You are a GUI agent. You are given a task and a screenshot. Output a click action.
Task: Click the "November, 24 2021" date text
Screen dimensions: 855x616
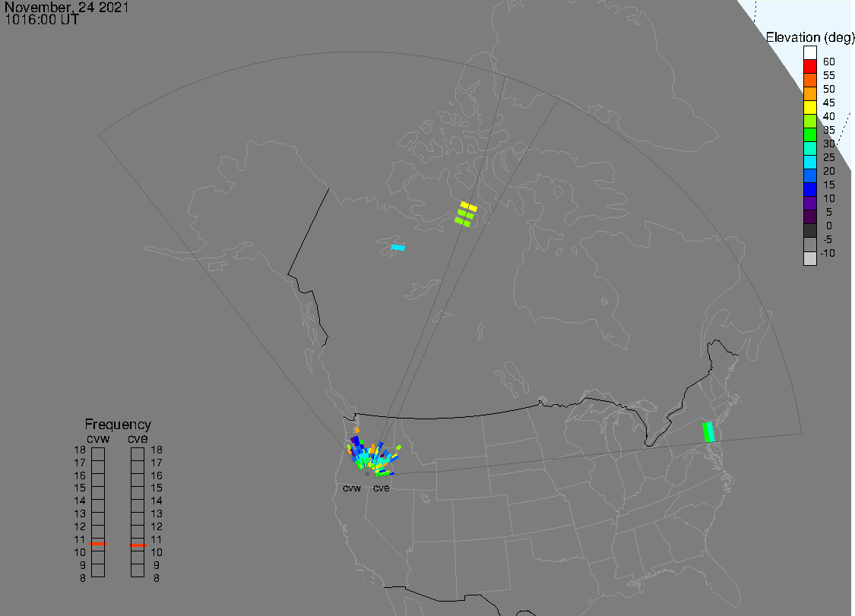pos(67,7)
